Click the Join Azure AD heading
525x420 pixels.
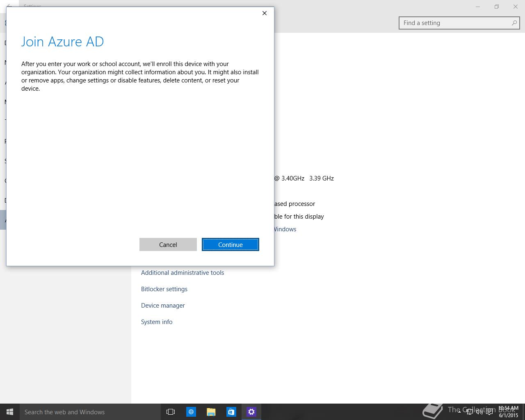coord(62,41)
